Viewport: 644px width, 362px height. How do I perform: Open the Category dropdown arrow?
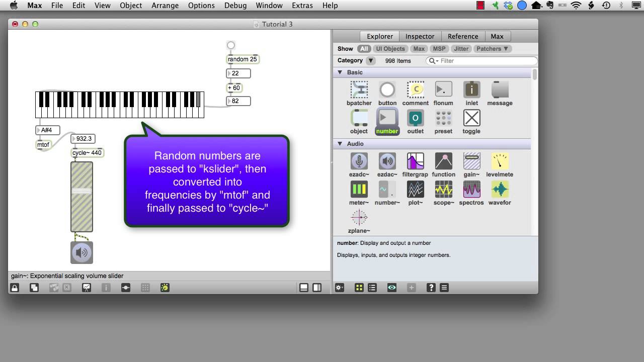click(371, 60)
